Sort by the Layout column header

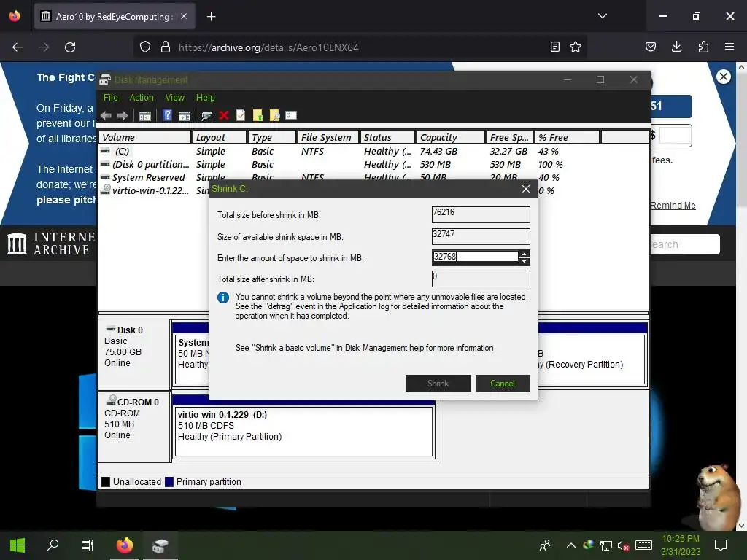pos(219,137)
